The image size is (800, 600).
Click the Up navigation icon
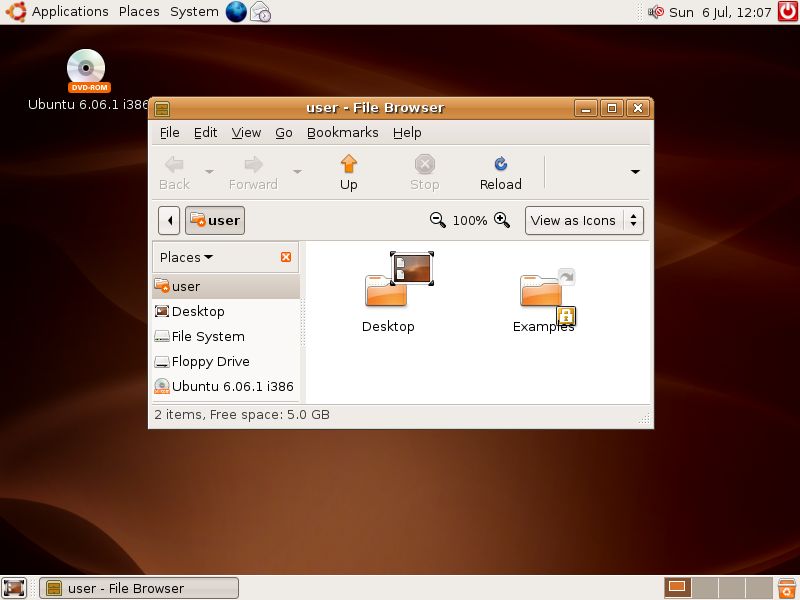tap(348, 170)
